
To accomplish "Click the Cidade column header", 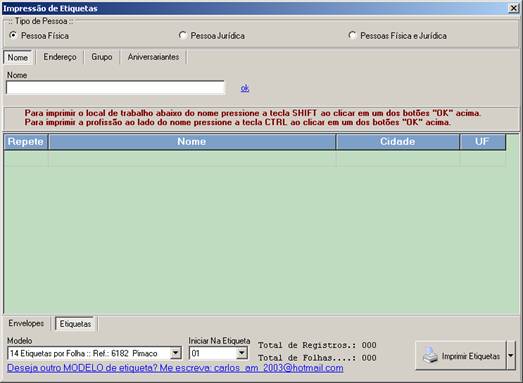I will pyautogui.click(x=398, y=141).
